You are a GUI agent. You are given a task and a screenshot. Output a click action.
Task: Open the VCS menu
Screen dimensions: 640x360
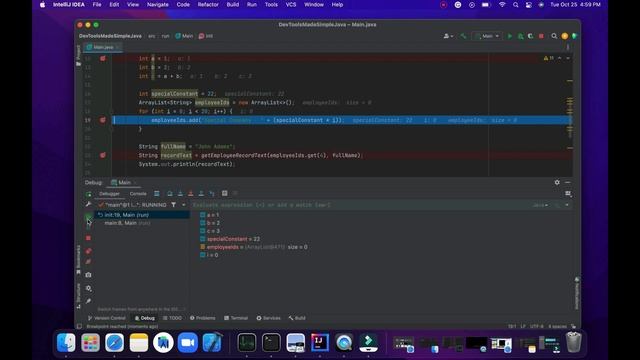coord(291,4)
